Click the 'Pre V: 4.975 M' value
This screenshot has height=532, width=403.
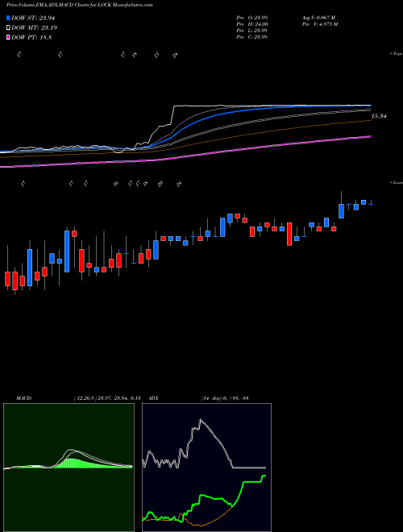(x=320, y=24)
